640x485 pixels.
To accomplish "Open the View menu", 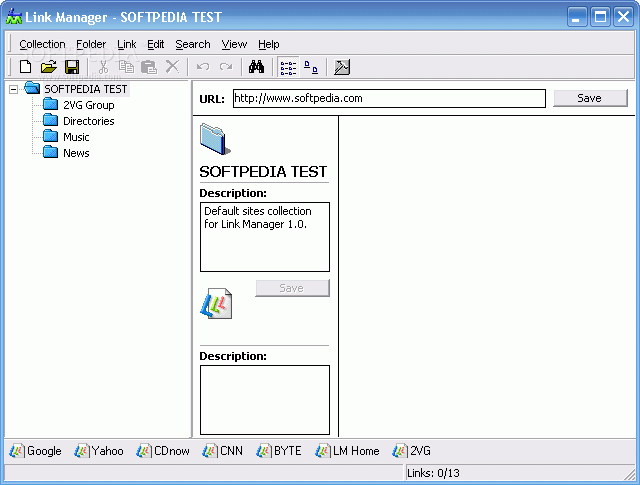I will (x=234, y=44).
